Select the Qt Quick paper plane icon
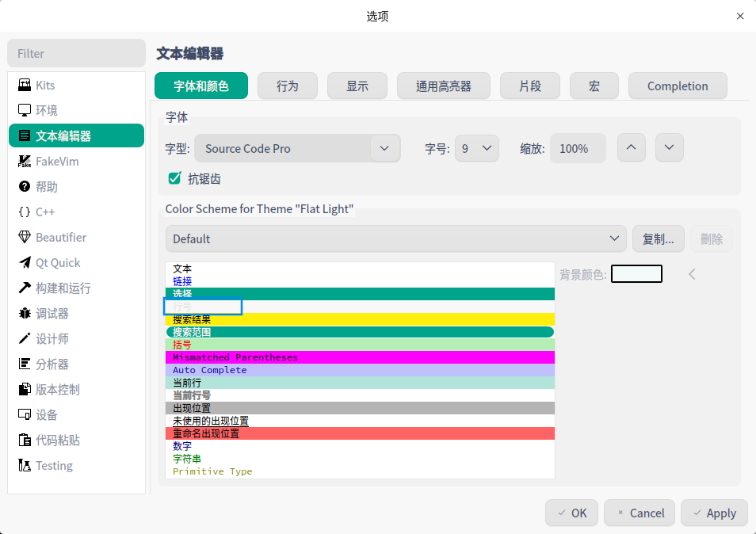 pos(25,263)
